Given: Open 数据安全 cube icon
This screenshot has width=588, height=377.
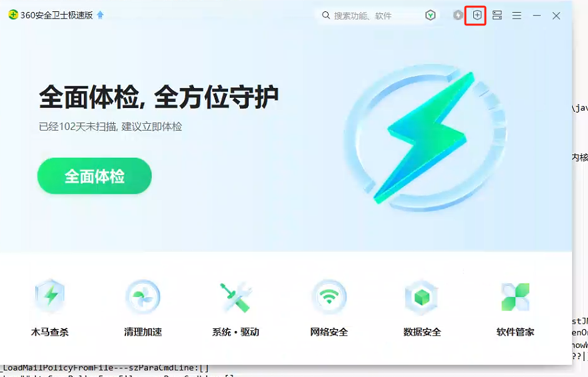Looking at the screenshot, I should pyautogui.click(x=422, y=297).
